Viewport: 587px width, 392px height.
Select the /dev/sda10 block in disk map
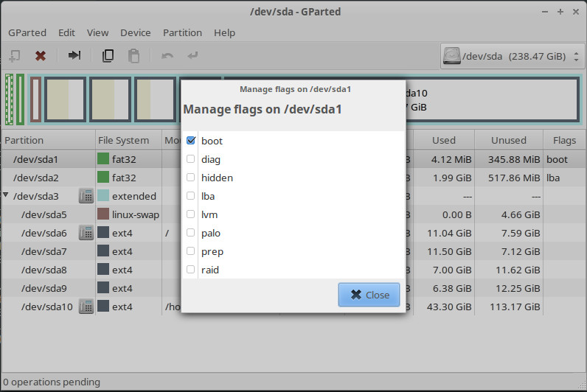(493, 99)
